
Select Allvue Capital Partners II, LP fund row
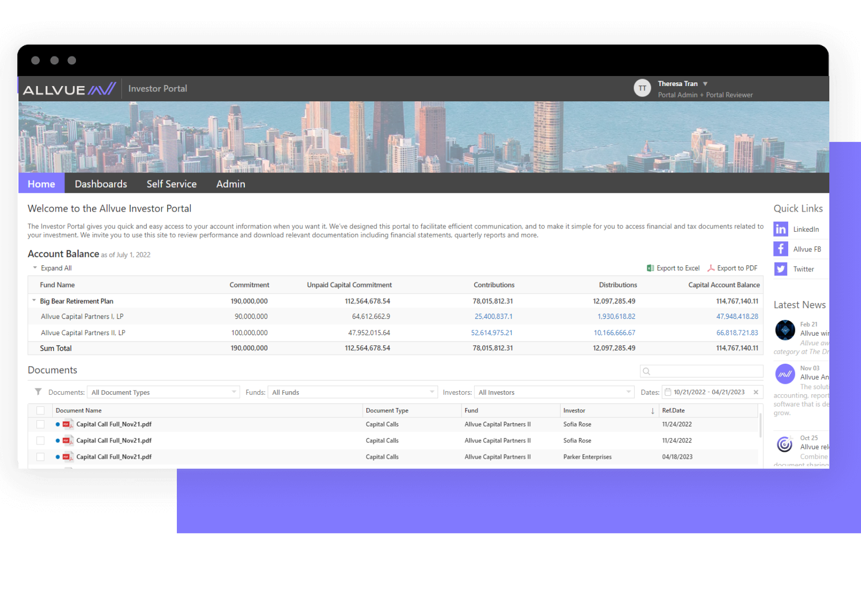(x=395, y=333)
